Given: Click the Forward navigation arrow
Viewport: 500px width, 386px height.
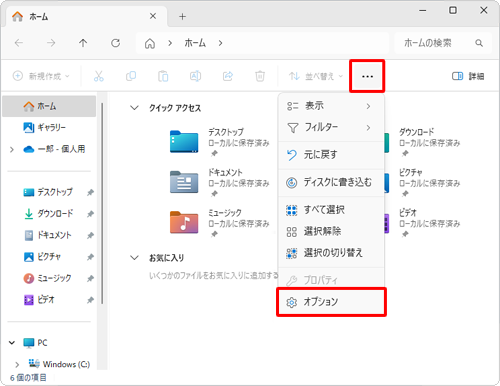Looking at the screenshot, I should click(51, 43).
